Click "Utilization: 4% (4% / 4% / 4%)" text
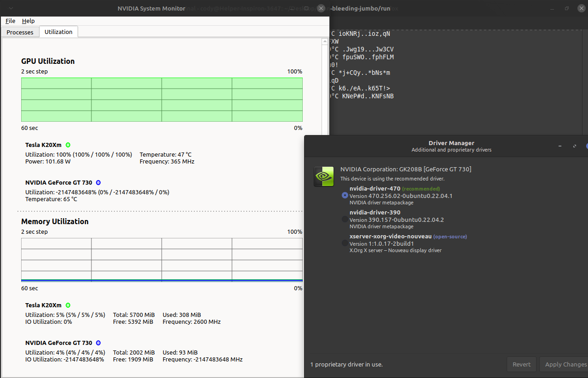The image size is (588, 378). tap(65, 352)
